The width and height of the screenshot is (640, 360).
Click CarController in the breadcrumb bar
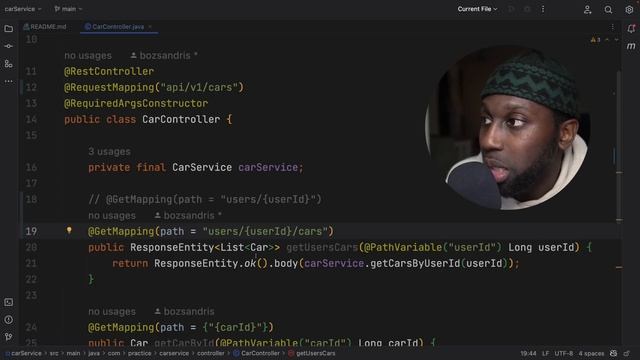pos(256,353)
